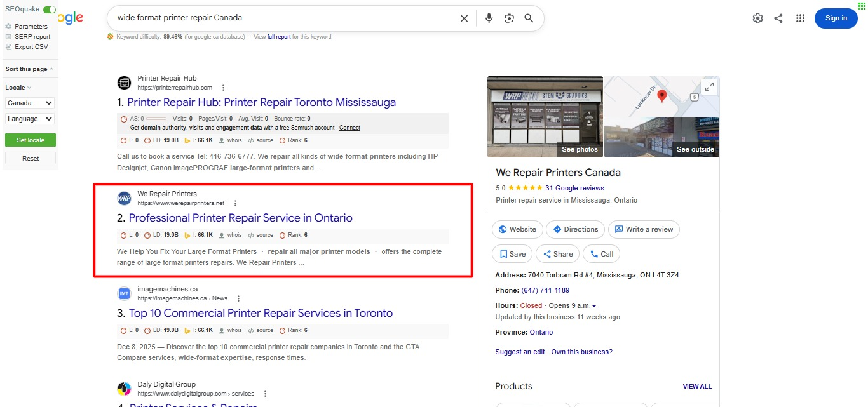Image resolution: width=868 pixels, height=407 pixels.
Task: Open the See outside street view thumbnail
Action: pyautogui.click(x=661, y=137)
